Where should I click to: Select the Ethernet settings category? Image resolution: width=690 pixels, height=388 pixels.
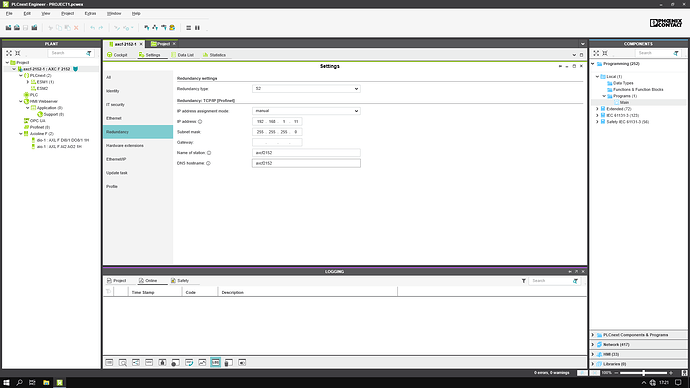[138, 118]
